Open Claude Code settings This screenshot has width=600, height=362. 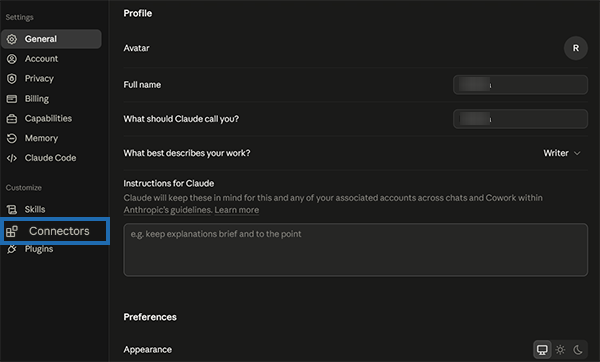pyautogui.click(x=51, y=158)
